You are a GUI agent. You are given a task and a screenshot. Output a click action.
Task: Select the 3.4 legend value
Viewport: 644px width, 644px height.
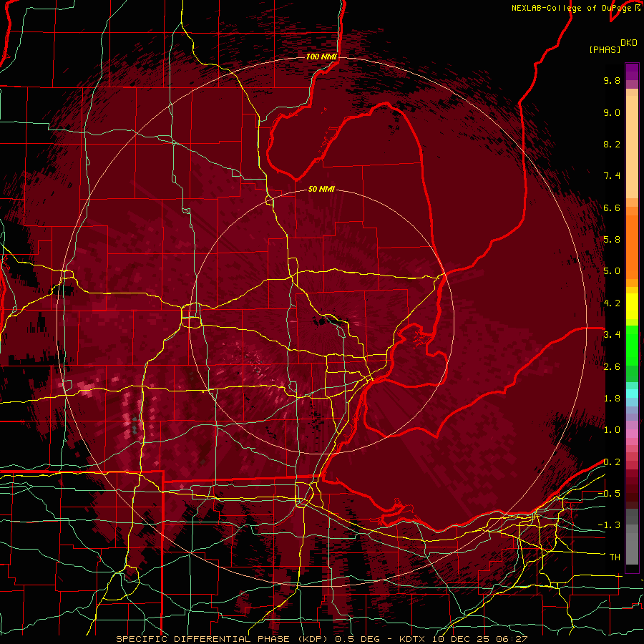pos(612,335)
